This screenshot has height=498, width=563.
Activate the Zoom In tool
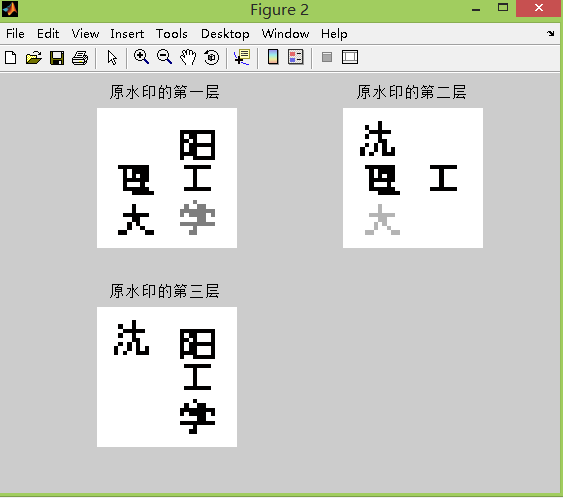pyautogui.click(x=141, y=57)
